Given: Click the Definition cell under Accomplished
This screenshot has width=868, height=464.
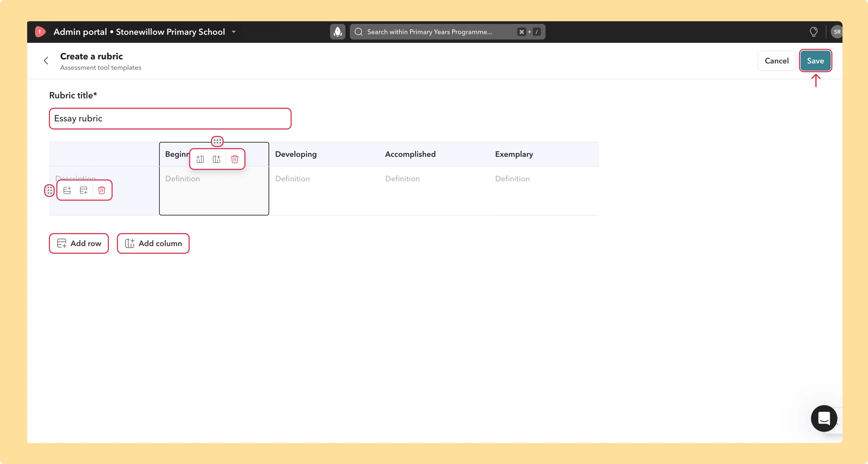Looking at the screenshot, I should click(434, 191).
